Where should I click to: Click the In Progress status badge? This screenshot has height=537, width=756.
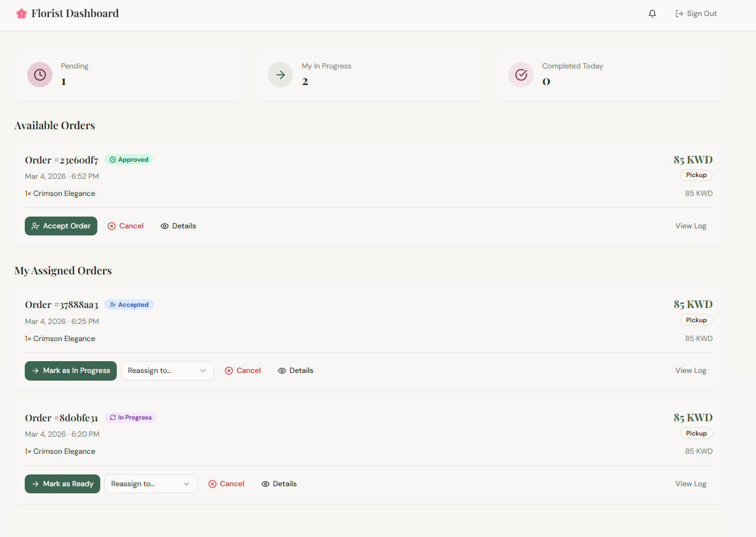pos(130,417)
